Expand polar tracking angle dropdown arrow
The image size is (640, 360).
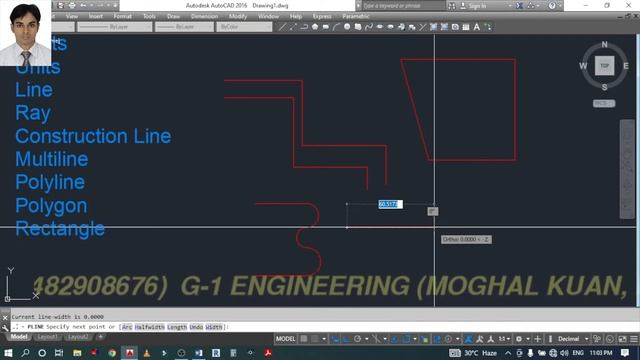[367, 339]
